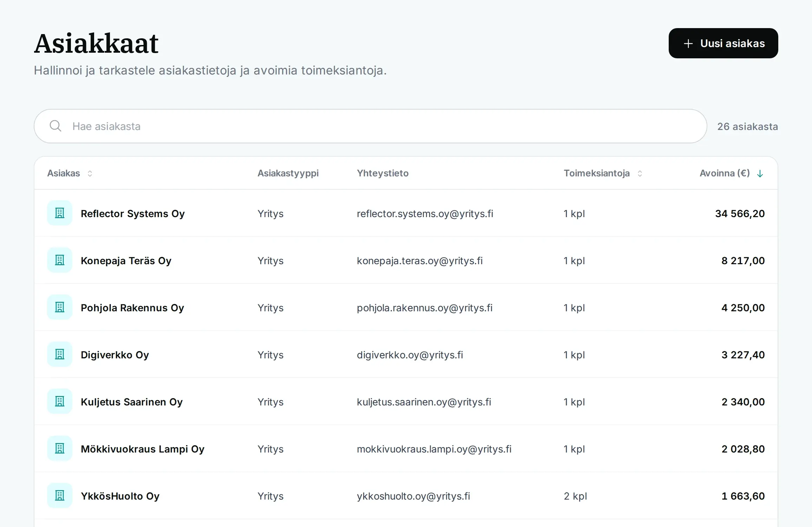
Task: Click email digiverkko.oy@yritys.fi
Action: coord(410,355)
